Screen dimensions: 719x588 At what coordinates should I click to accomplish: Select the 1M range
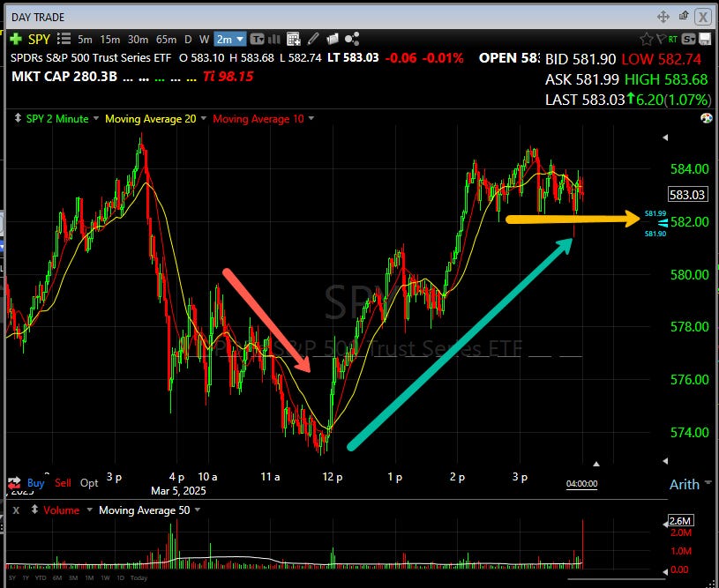(x=89, y=578)
